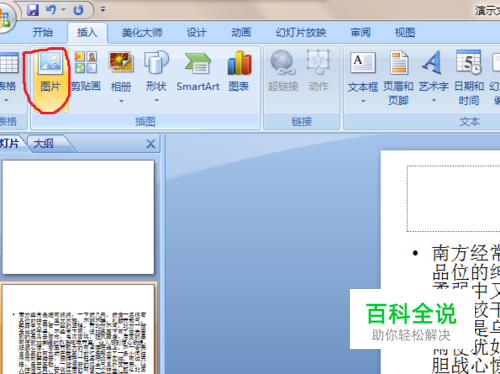Image resolution: width=500 pixels, height=374 pixels.
Task: Open the undo history dropdown arrow
Action: pos(63,10)
